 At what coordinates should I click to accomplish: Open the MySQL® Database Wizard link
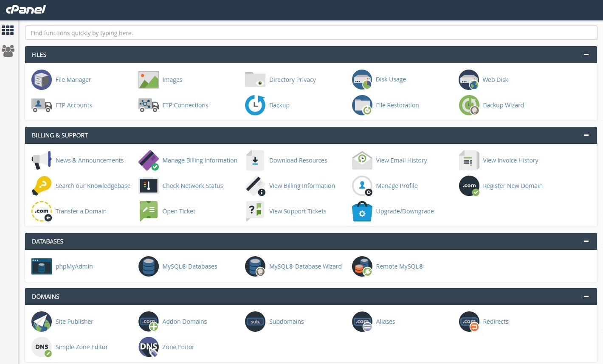(305, 266)
